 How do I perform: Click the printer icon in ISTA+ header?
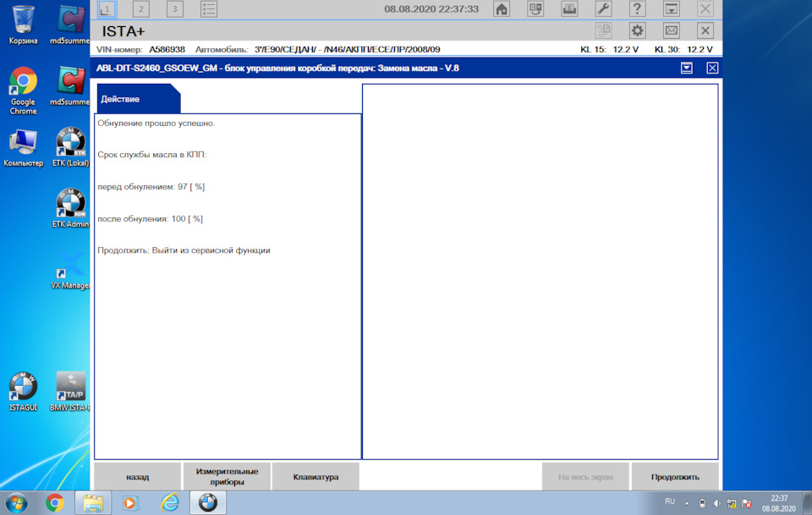569,8
